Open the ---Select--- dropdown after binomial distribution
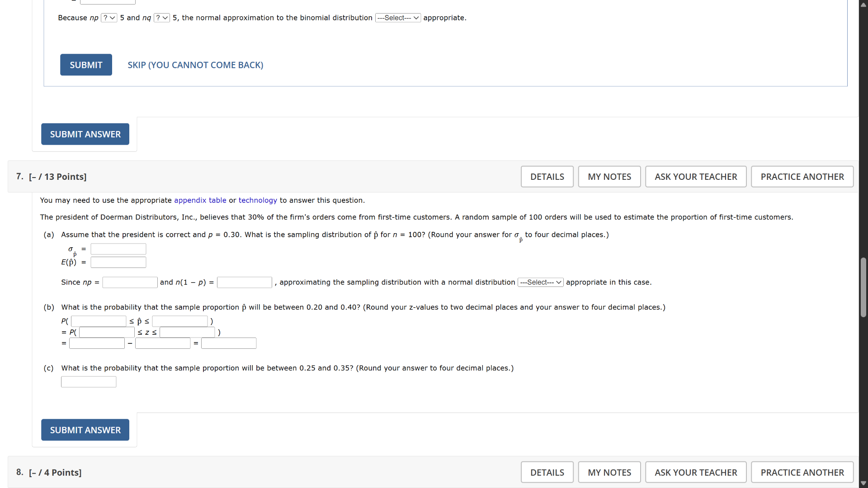This screenshot has width=868, height=488. pyautogui.click(x=397, y=18)
